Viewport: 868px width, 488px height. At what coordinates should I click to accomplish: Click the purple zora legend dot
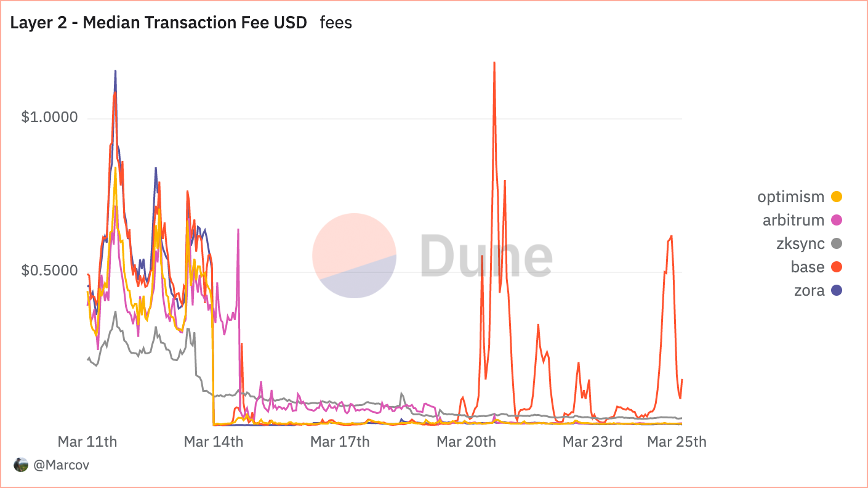click(x=836, y=290)
